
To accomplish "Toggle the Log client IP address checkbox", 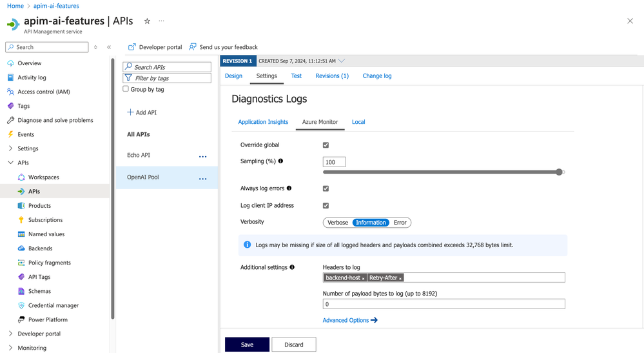I will click(x=326, y=205).
